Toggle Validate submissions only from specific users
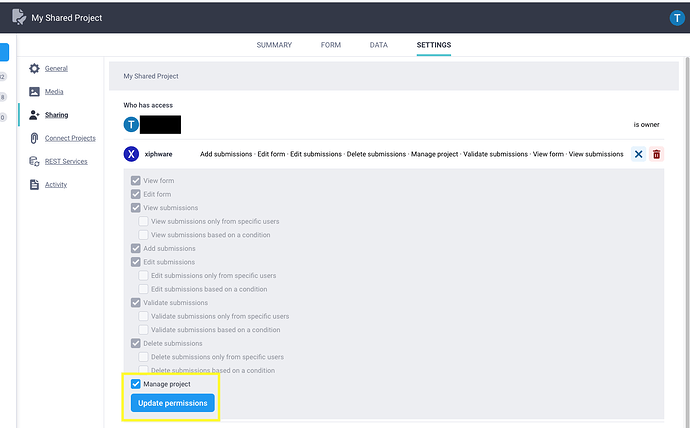The image size is (690, 428). point(145,316)
